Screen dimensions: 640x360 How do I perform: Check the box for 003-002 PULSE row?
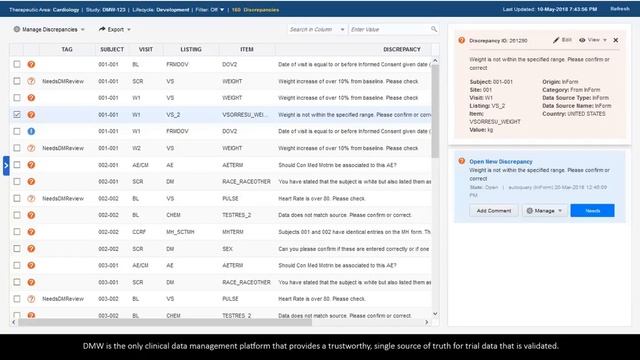tap(17, 298)
